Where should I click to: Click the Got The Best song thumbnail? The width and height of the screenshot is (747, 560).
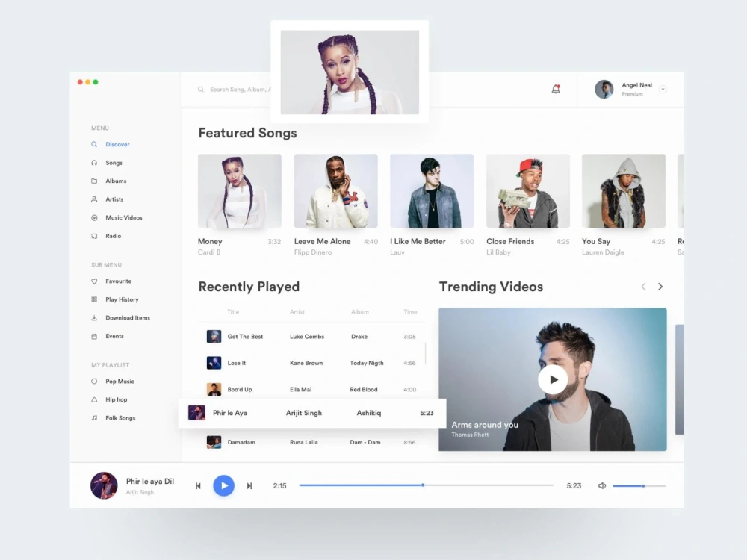214,337
